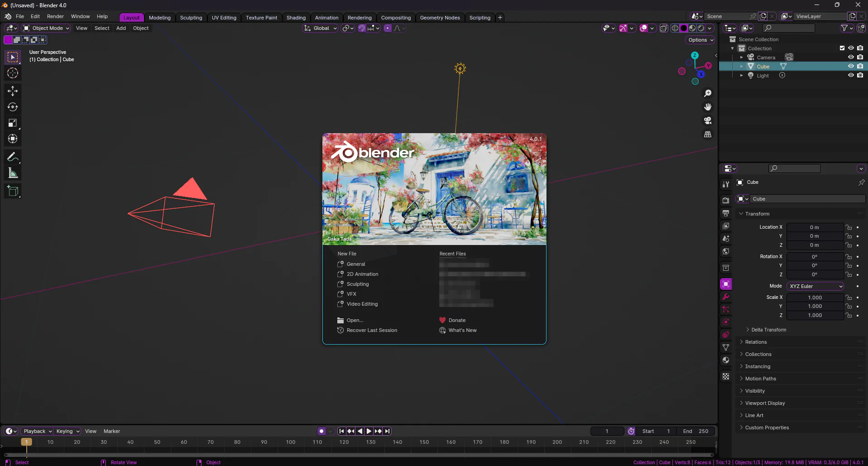868x466 pixels.
Task: Select the Scale tool
Action: click(x=13, y=123)
